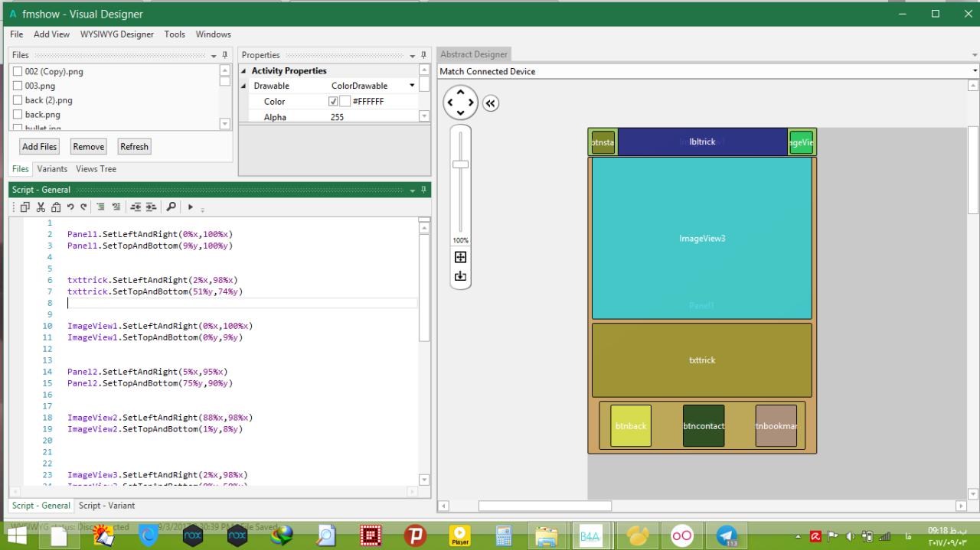Collapse the Activity Properties section
This screenshot has width=980, height=550.
point(245,71)
